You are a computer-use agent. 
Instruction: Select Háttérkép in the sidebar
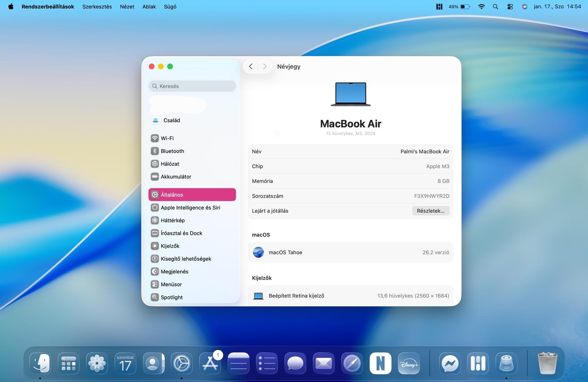192,220
